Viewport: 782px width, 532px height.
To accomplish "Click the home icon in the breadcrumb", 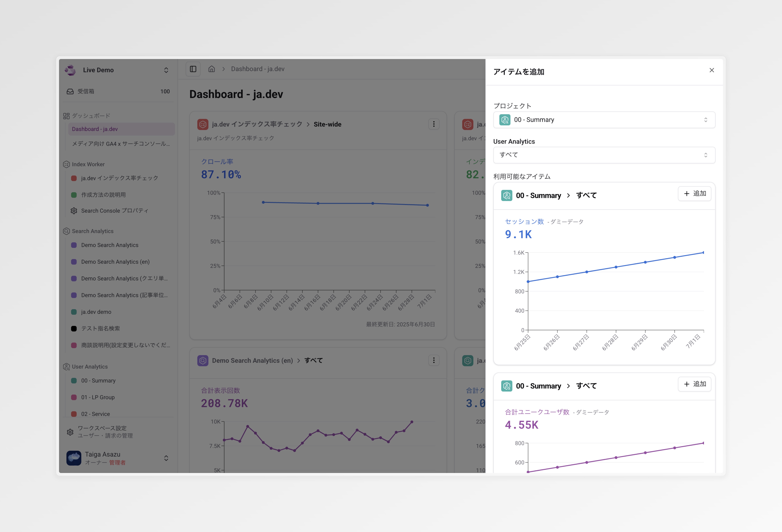I will [212, 69].
